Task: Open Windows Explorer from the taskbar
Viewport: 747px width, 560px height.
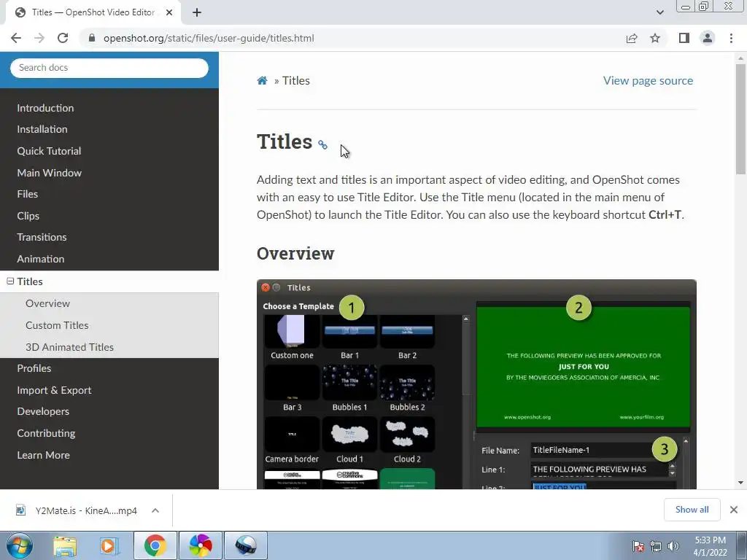Action: click(64, 545)
